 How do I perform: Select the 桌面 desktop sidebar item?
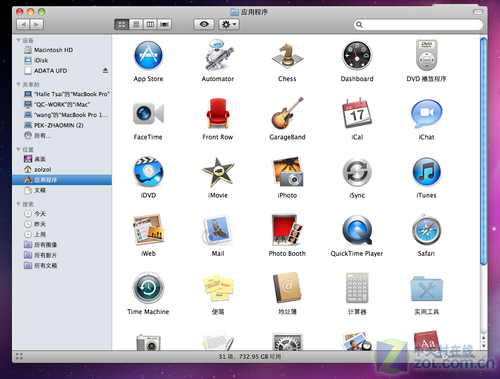click(x=62, y=159)
